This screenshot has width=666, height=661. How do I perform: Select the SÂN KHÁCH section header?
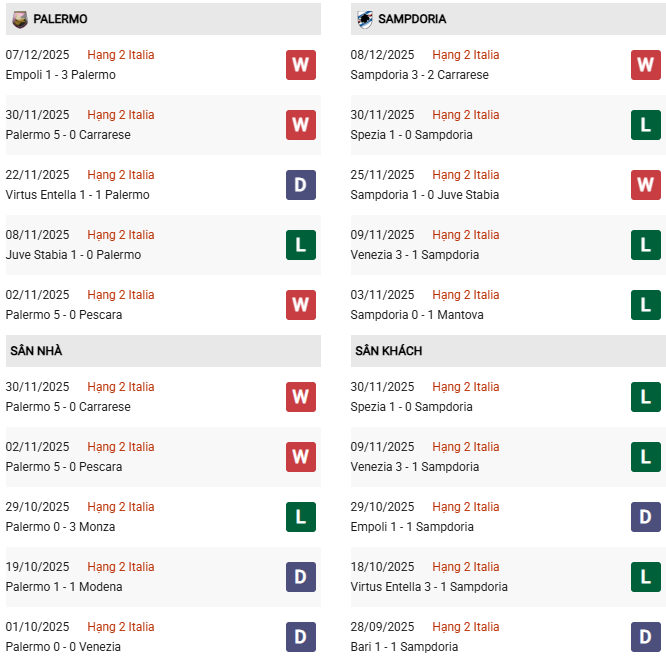386,351
